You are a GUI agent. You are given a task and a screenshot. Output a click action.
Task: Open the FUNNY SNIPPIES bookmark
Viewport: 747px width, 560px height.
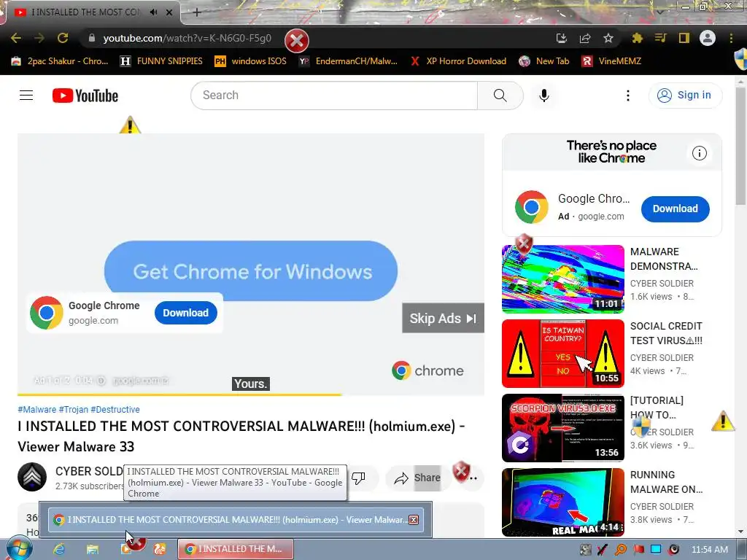pos(161,61)
